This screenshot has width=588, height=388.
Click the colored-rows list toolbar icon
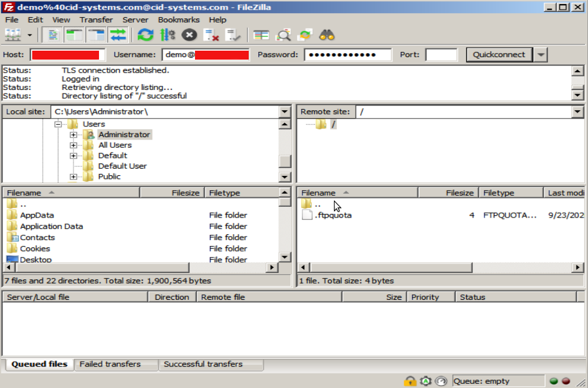click(x=261, y=35)
